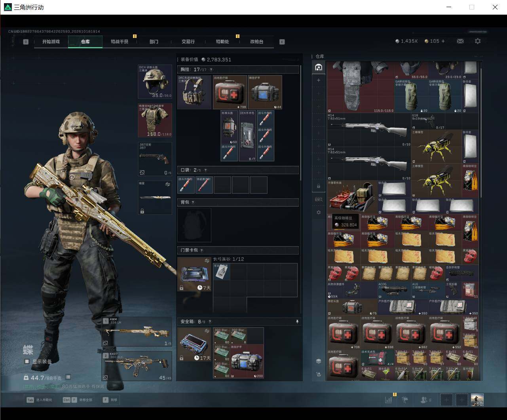Open the 改枪台 tab

tap(256, 42)
